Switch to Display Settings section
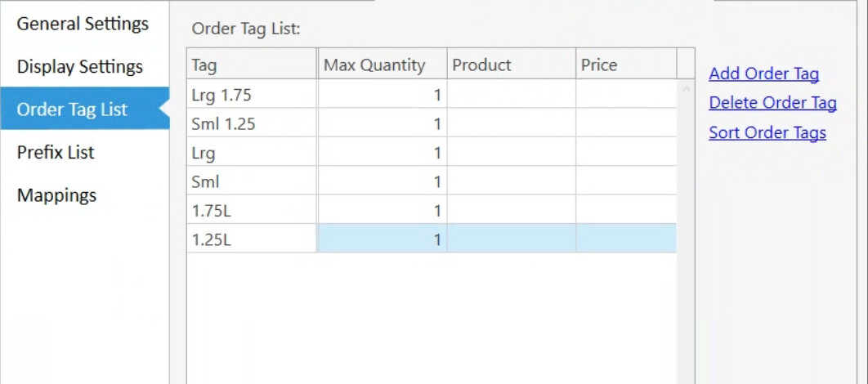The image size is (868, 384). pyautogui.click(x=79, y=67)
